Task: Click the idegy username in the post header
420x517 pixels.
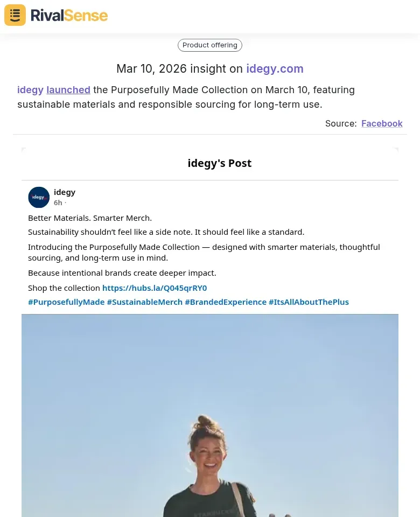Action: 64,192
